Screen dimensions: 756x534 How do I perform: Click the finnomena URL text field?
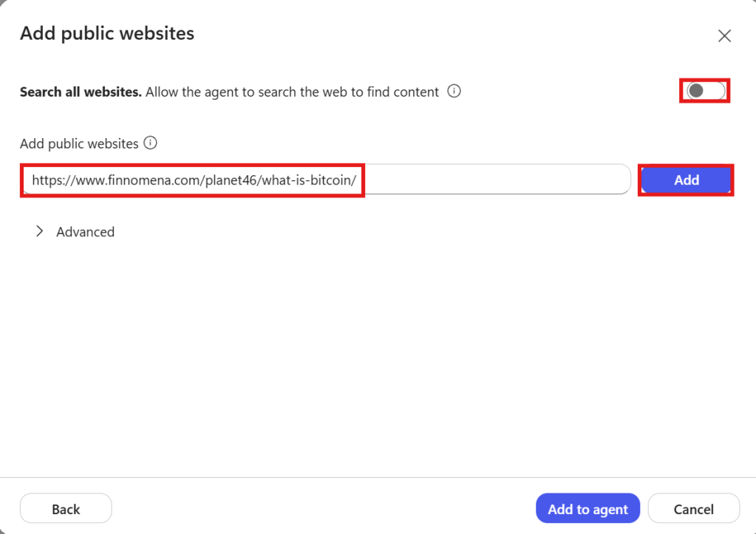[x=327, y=179]
